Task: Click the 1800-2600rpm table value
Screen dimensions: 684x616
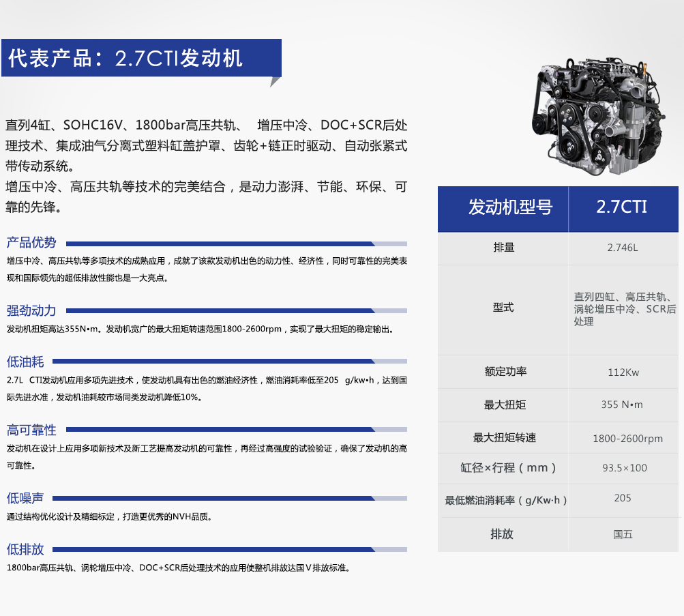Action: pyautogui.click(x=627, y=439)
